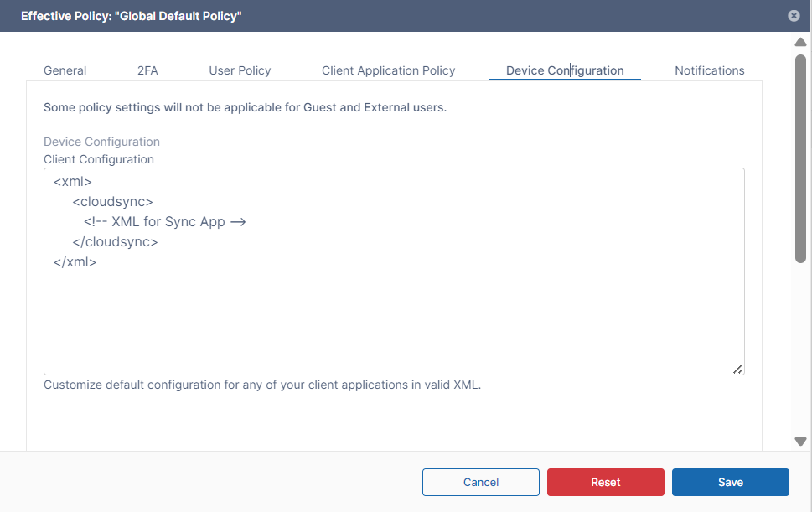Click the red Reset button
The width and height of the screenshot is (812, 512).
605,482
